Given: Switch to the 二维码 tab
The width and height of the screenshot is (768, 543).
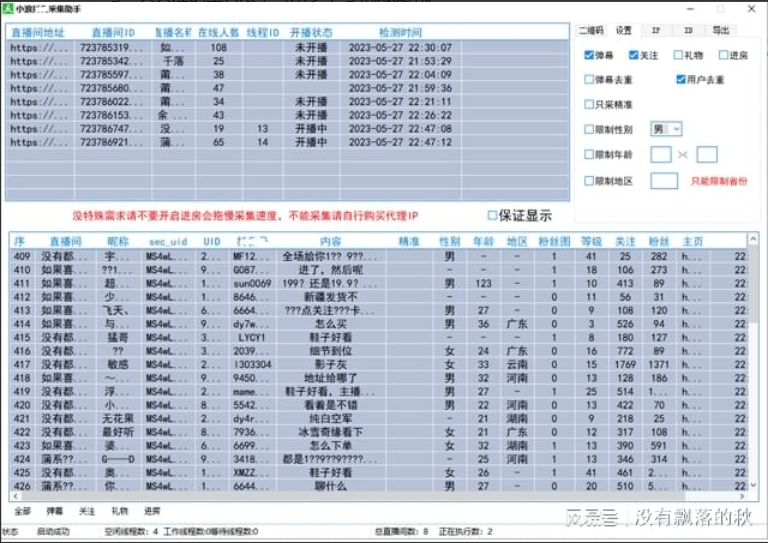Looking at the screenshot, I should (x=591, y=30).
